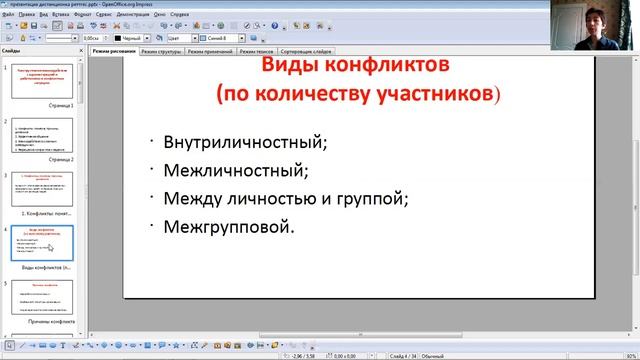Select the Text tool T icon
This screenshot has width=640, height=360.
tap(63, 345)
